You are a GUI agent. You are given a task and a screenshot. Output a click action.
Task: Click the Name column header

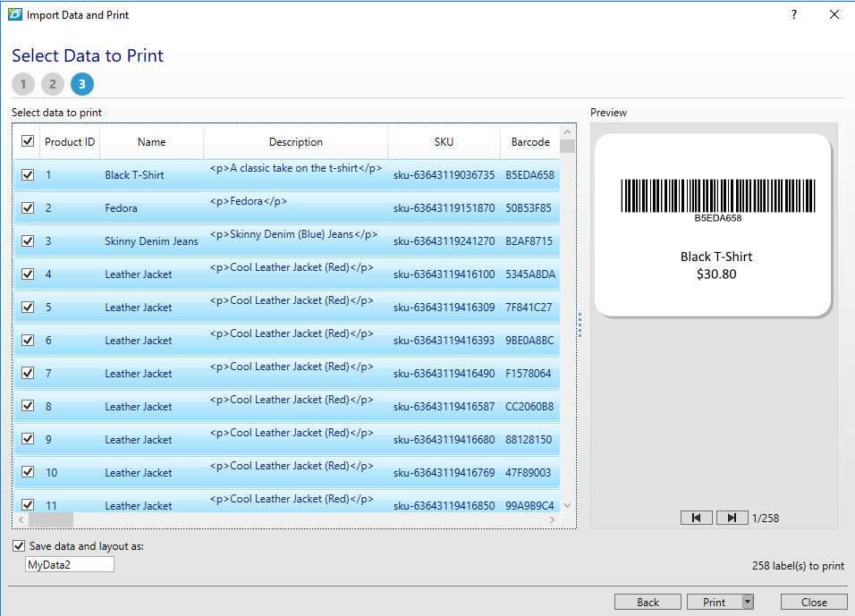click(x=151, y=142)
